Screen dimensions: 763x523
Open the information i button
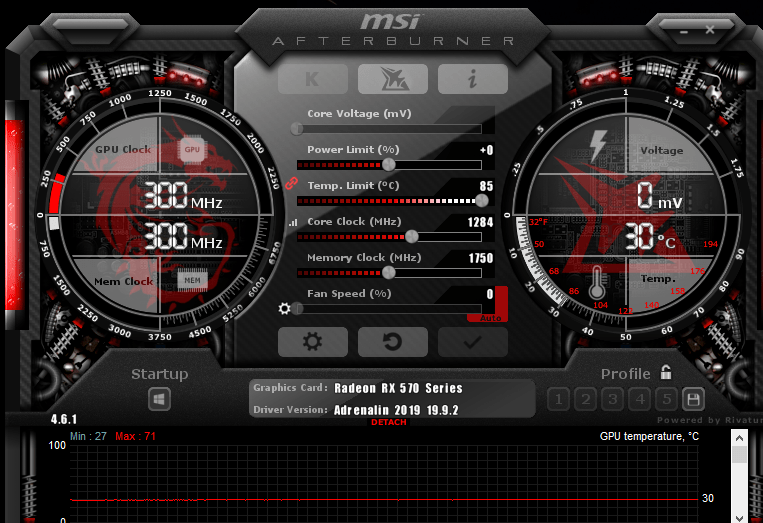[x=472, y=79]
